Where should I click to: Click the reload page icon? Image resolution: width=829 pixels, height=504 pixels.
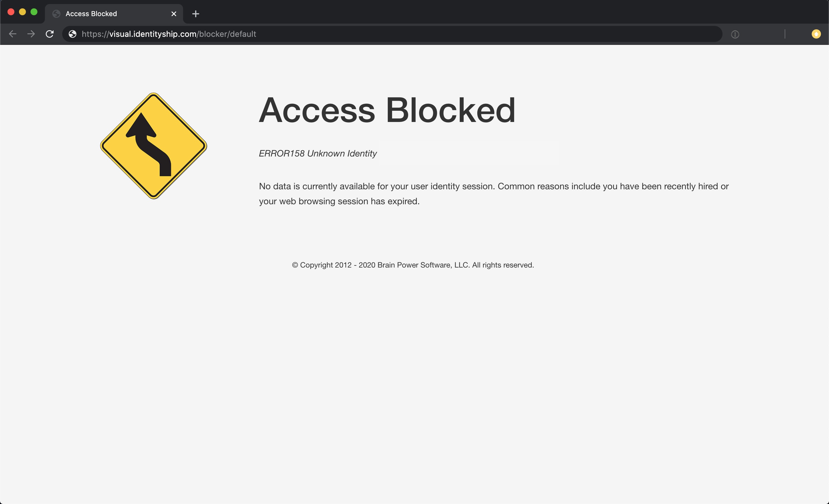point(50,34)
